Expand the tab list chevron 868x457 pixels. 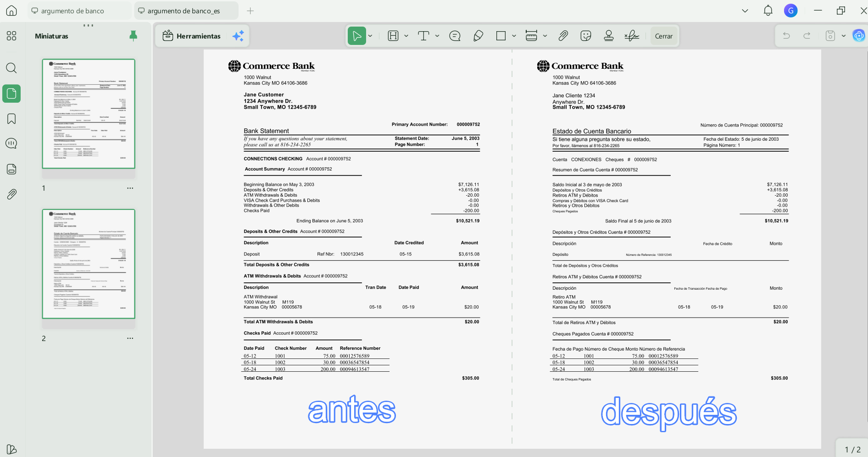point(745,11)
